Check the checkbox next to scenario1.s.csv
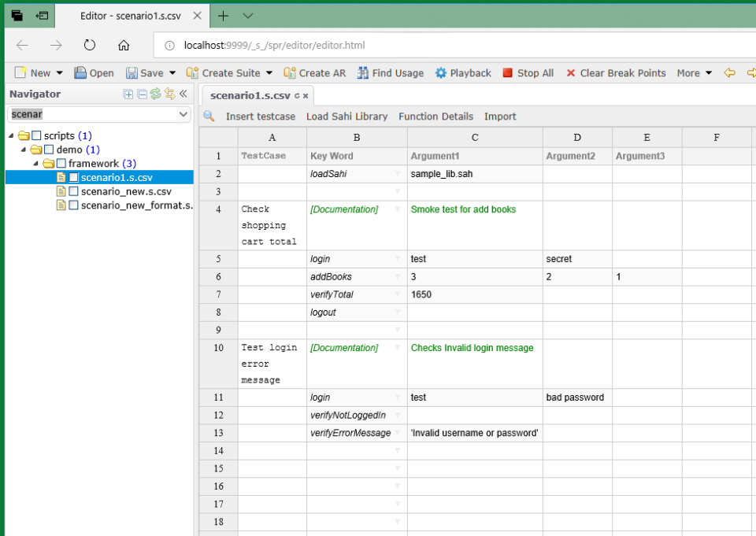Screen dimensions: 756x536 (x=74, y=176)
